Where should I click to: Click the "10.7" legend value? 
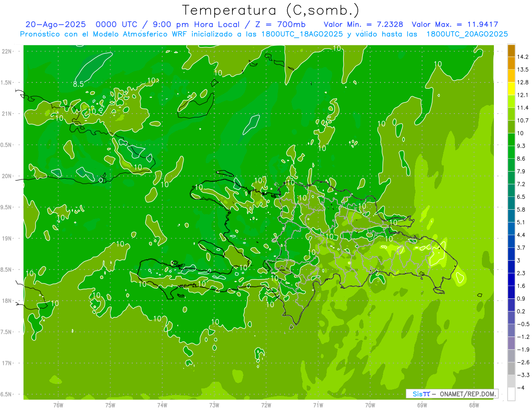(523, 121)
